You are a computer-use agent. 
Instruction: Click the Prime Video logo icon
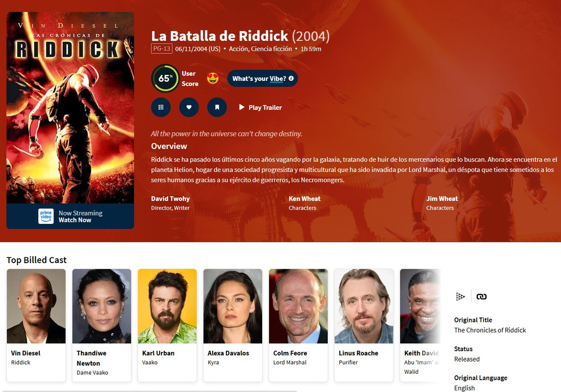tap(46, 216)
